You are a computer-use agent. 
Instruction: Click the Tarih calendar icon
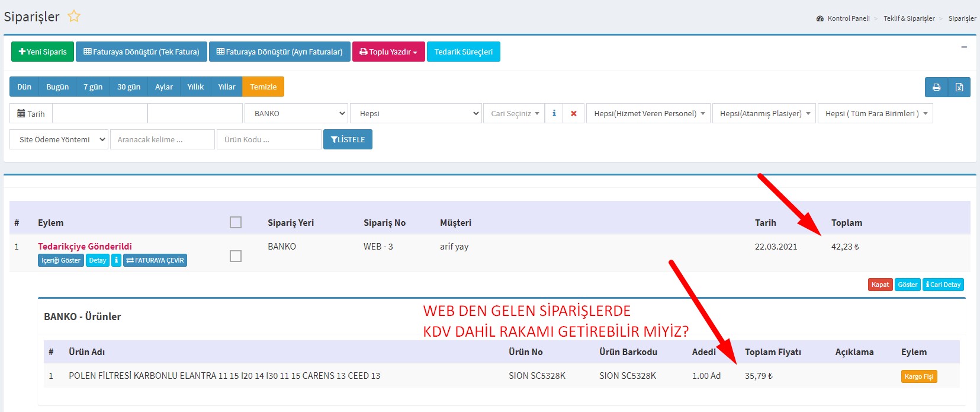(x=22, y=113)
